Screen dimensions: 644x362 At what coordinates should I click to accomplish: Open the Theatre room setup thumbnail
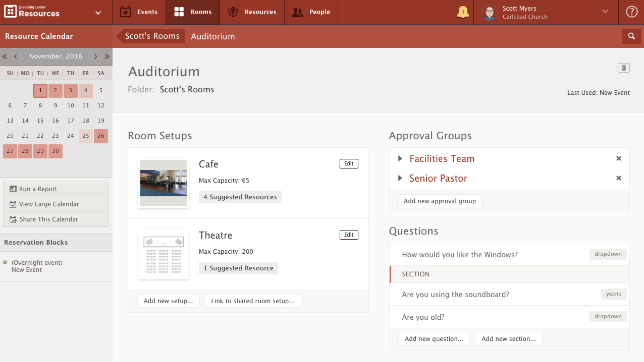163,254
